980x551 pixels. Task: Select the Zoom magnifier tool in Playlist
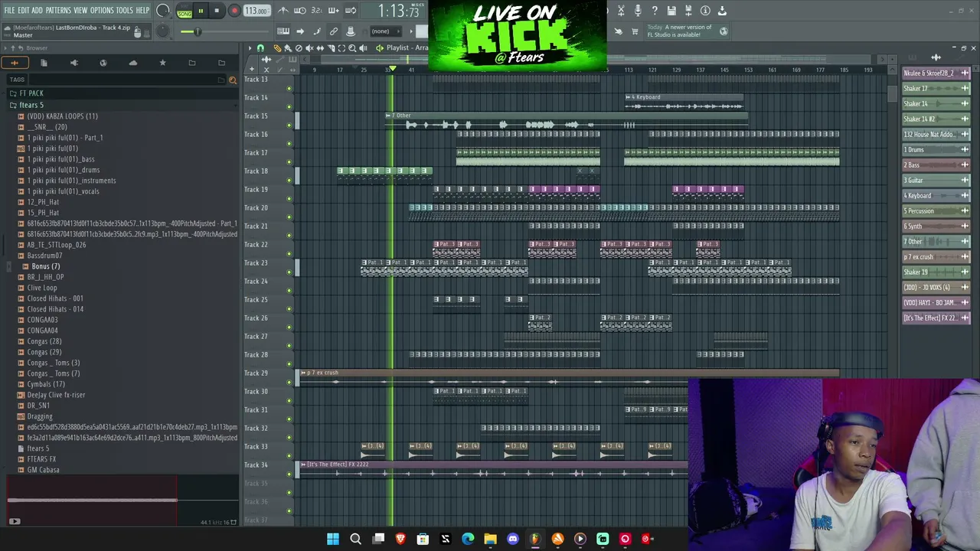352,48
